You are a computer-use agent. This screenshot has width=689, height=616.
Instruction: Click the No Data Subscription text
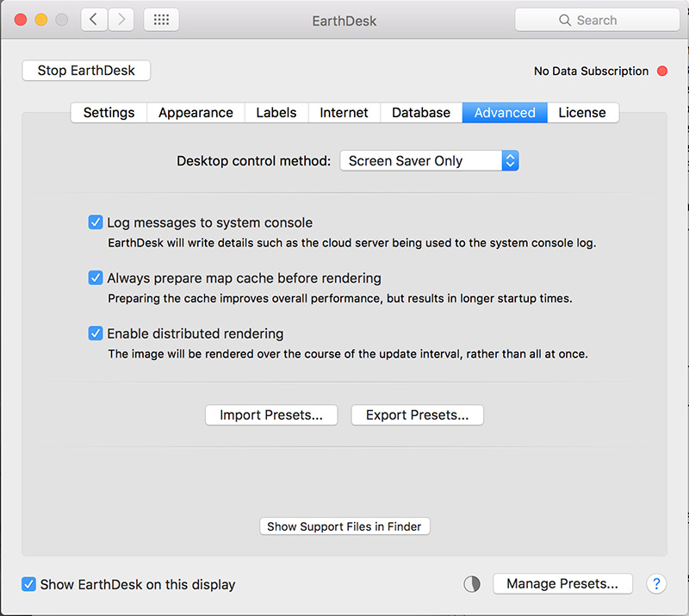pos(591,72)
